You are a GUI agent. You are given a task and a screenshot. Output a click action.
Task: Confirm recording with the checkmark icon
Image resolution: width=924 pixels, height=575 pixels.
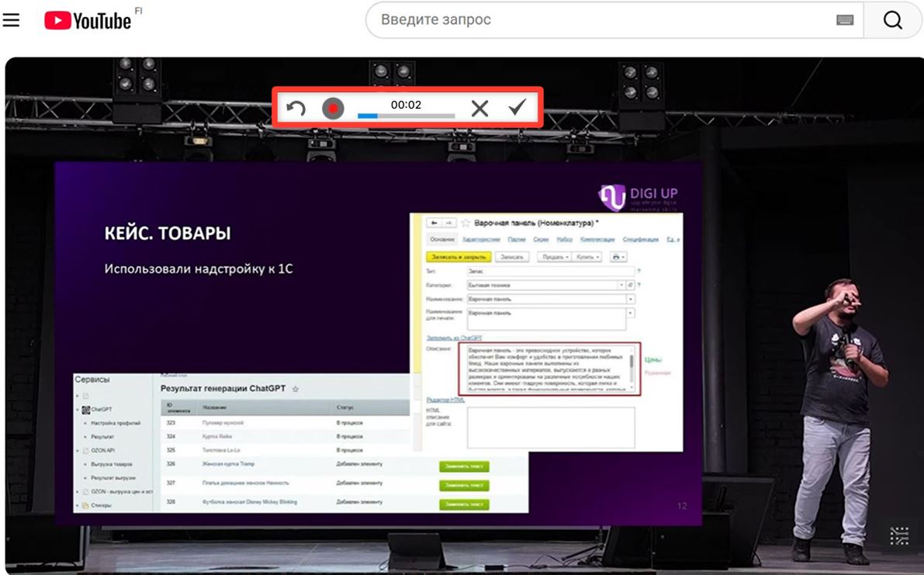pos(517,108)
